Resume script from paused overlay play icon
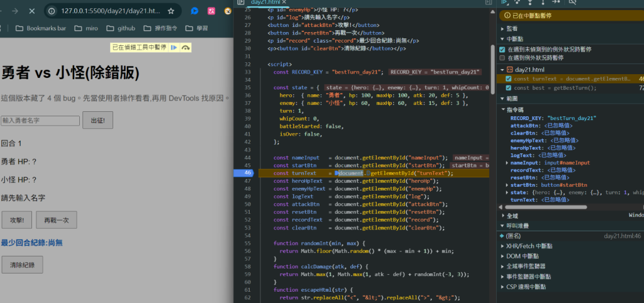The height and width of the screenshot is (303, 644). [174, 48]
